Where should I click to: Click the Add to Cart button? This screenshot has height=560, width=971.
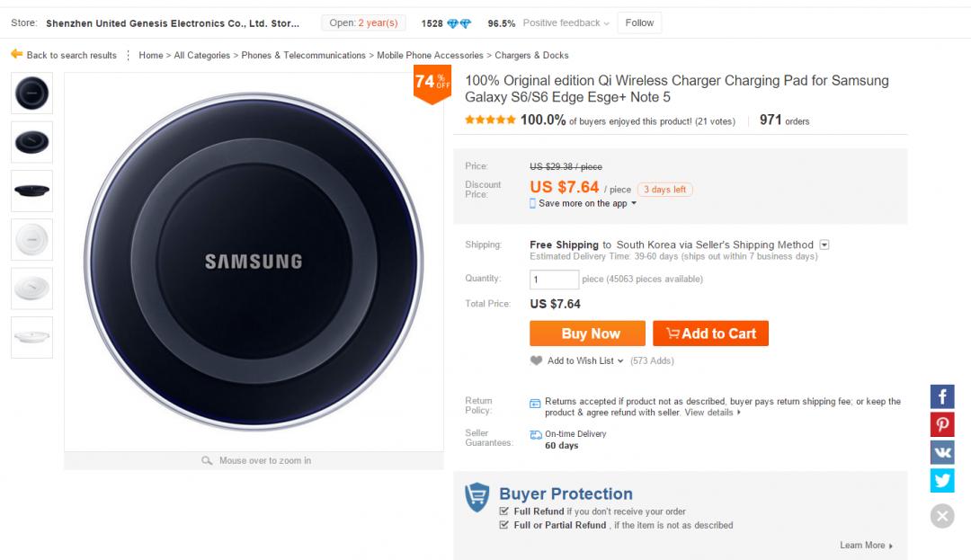710,333
